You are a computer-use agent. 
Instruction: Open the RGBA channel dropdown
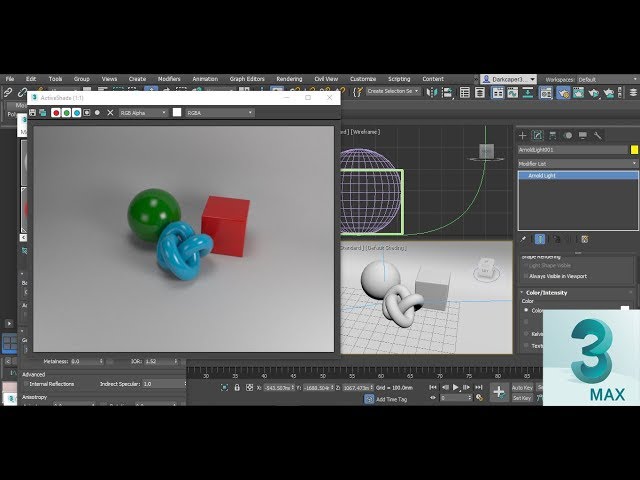point(220,113)
